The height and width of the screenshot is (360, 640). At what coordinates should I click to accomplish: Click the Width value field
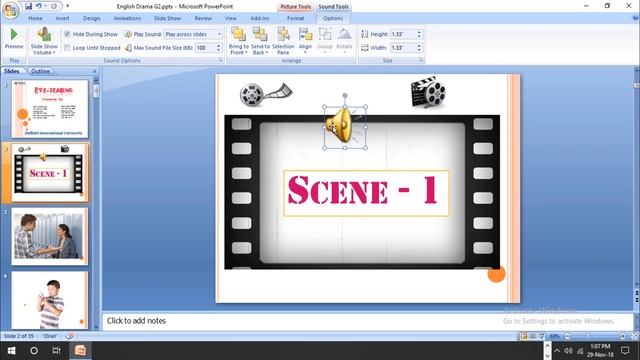click(403, 48)
